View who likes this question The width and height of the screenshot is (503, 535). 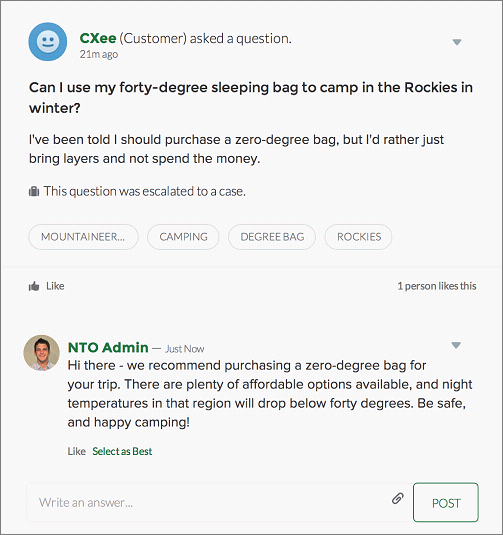(x=437, y=286)
